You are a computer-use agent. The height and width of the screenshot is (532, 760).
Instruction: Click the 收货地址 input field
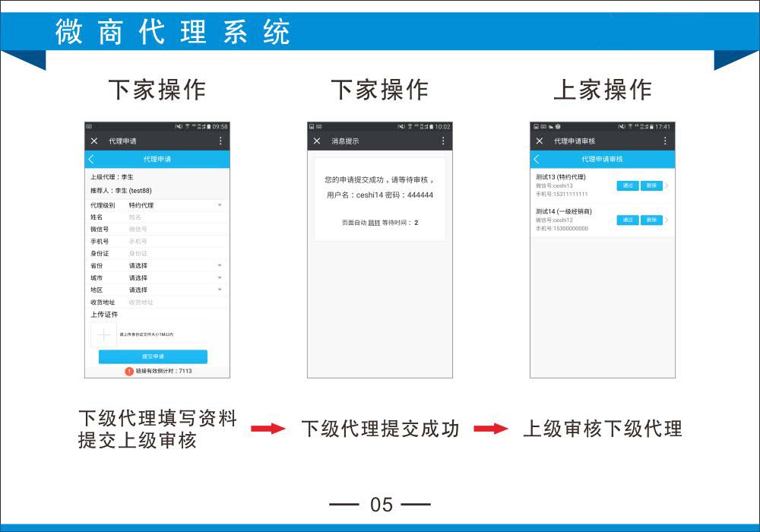pos(175,302)
